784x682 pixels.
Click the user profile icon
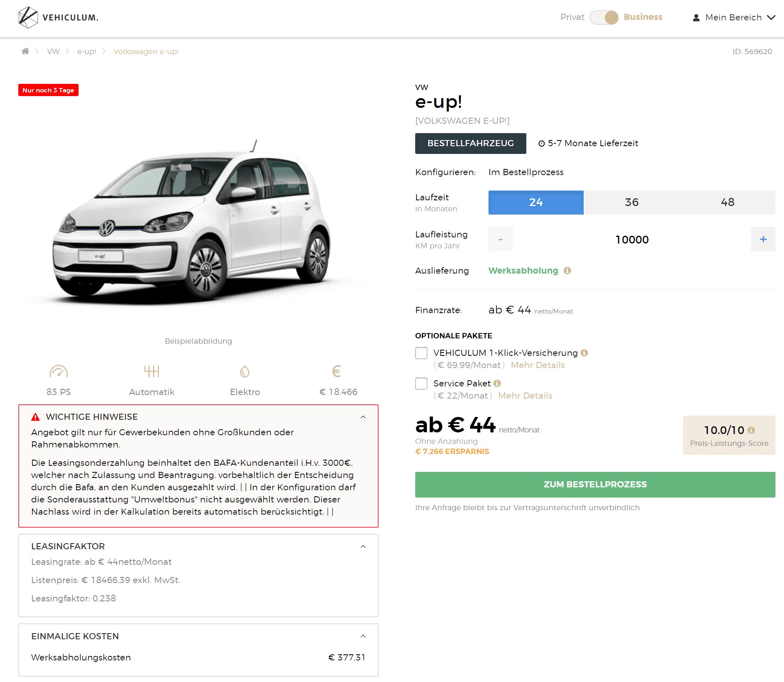tap(696, 18)
